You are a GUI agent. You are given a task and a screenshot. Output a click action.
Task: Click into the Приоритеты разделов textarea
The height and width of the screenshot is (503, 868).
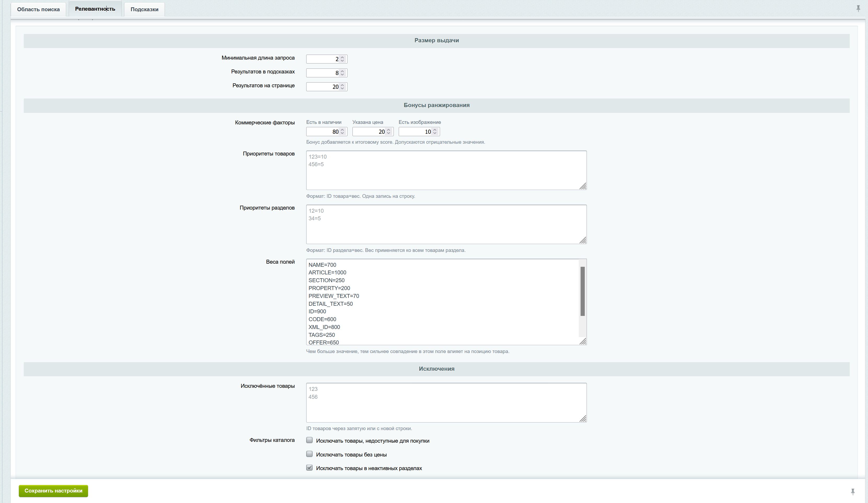(x=446, y=224)
